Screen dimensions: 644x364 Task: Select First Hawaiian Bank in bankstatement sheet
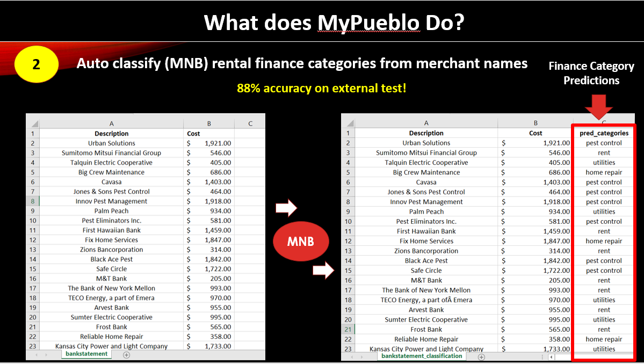[111, 230]
